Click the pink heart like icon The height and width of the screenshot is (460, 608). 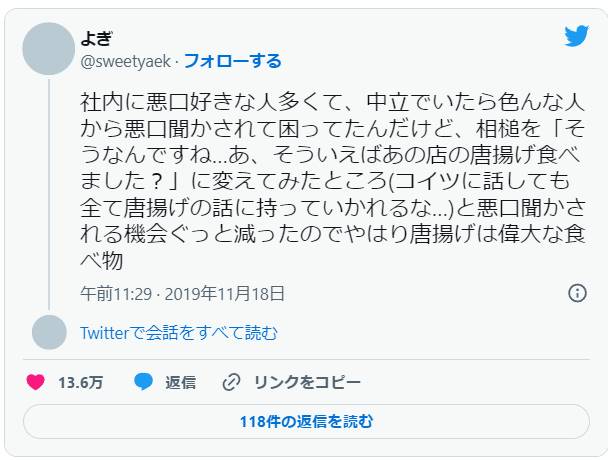(35, 382)
